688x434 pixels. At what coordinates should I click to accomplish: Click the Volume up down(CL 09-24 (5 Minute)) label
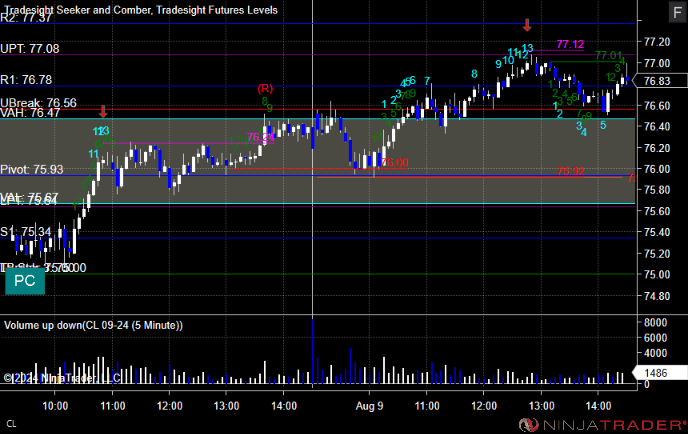pyautogui.click(x=93, y=325)
